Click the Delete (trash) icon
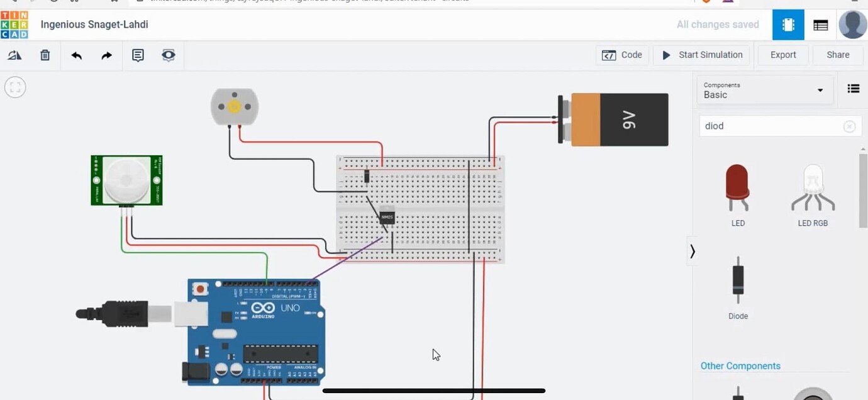This screenshot has width=868, height=400. (45, 55)
